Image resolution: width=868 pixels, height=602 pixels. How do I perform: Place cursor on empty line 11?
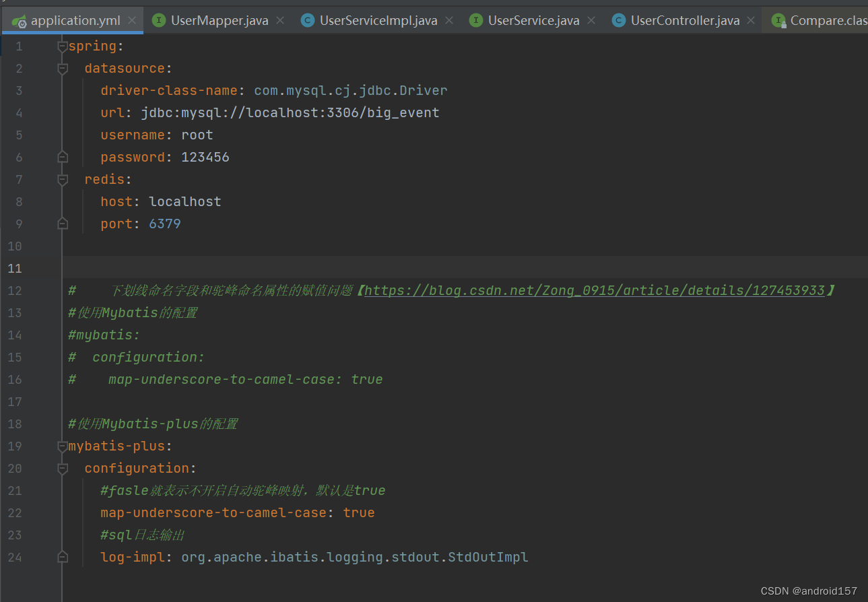pos(465,267)
